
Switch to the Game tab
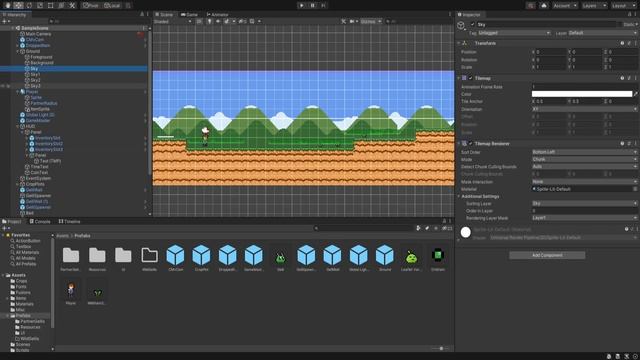(x=189, y=15)
